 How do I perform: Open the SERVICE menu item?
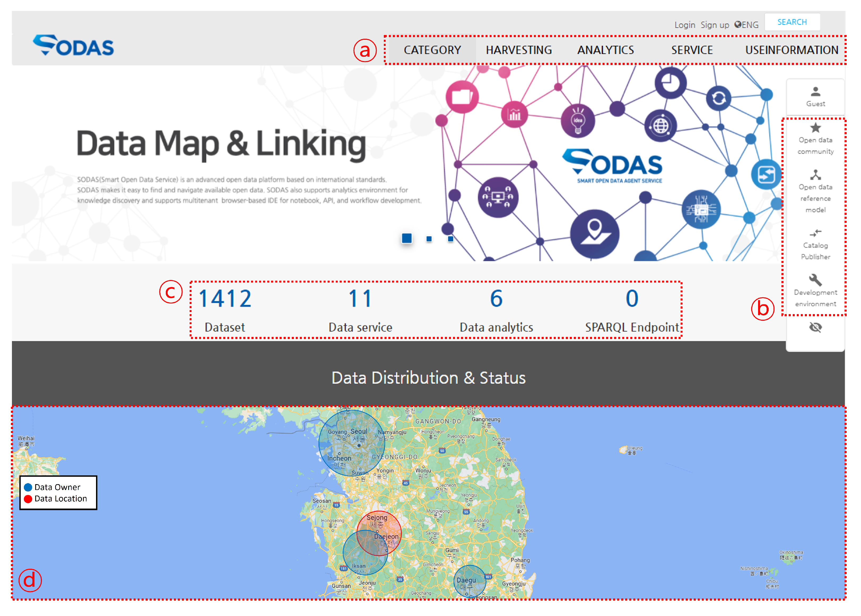tap(692, 50)
